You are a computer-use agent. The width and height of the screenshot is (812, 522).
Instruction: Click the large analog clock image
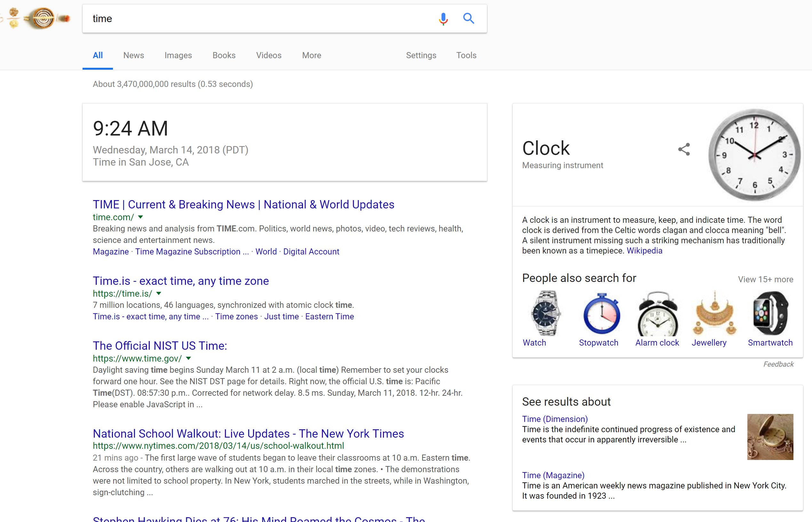(754, 155)
